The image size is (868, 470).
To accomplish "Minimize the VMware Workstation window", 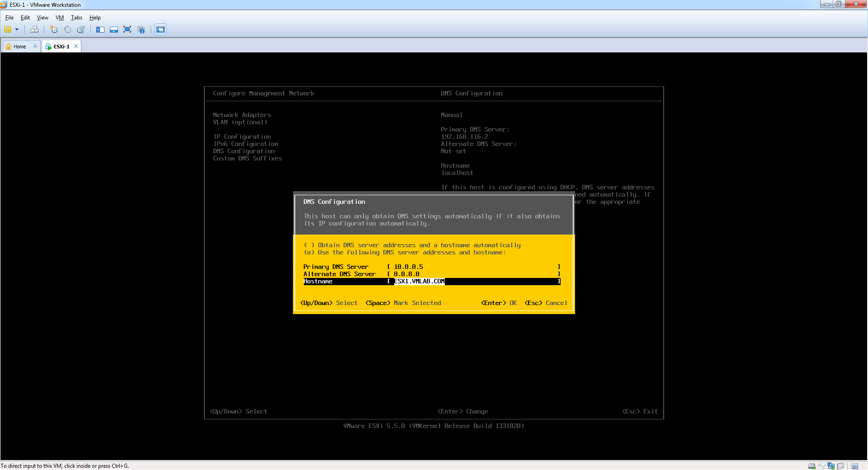I will pyautogui.click(x=826, y=4).
